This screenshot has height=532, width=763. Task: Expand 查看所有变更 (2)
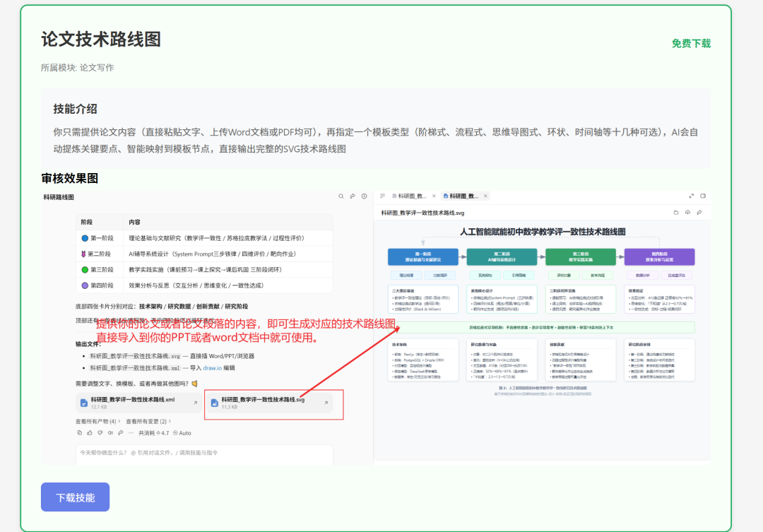pyautogui.click(x=148, y=421)
